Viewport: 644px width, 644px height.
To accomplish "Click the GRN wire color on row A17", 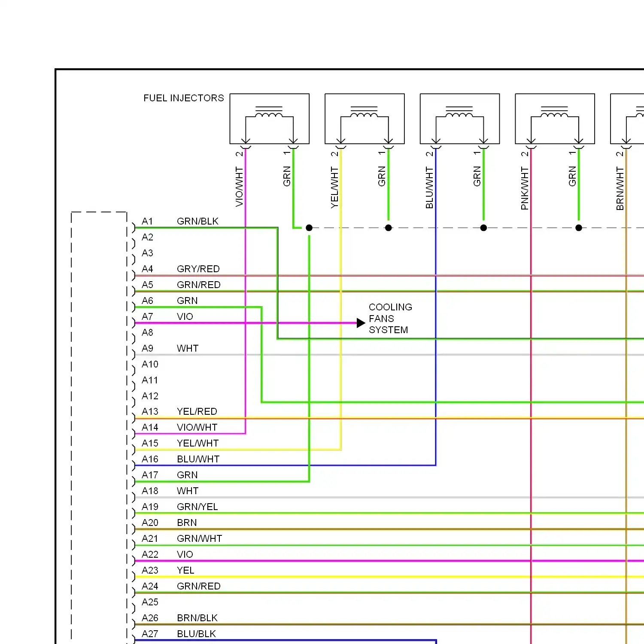I will [187, 475].
